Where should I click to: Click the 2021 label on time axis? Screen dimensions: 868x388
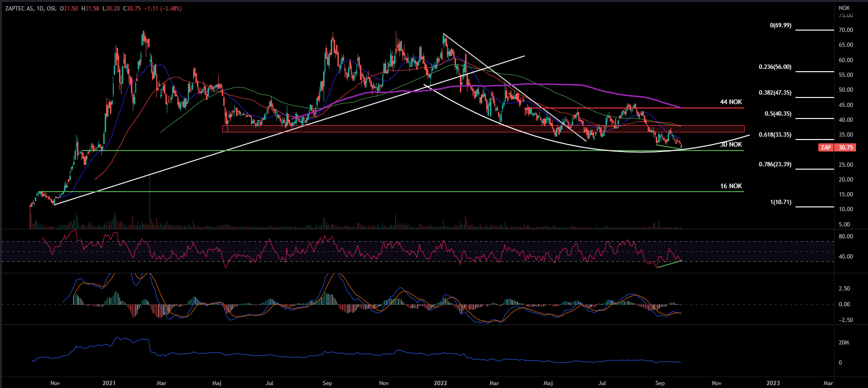109,383
